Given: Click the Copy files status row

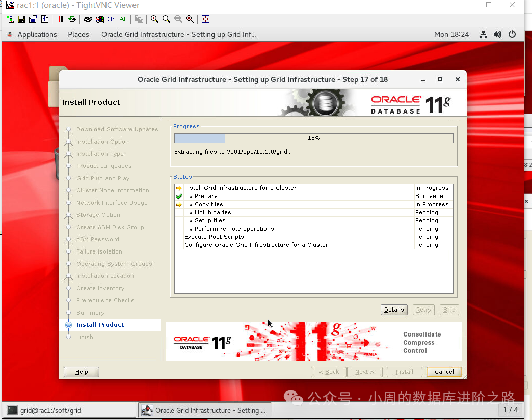Looking at the screenshot, I should click(x=314, y=205).
